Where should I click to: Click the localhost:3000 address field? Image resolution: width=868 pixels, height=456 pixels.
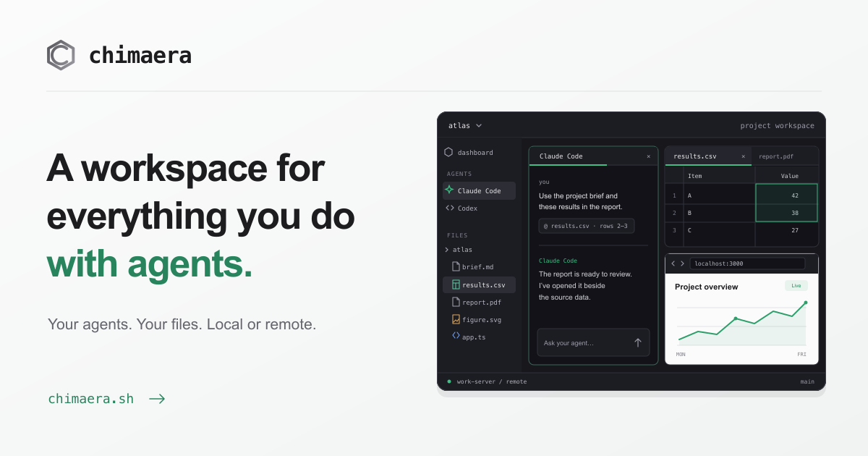747,263
